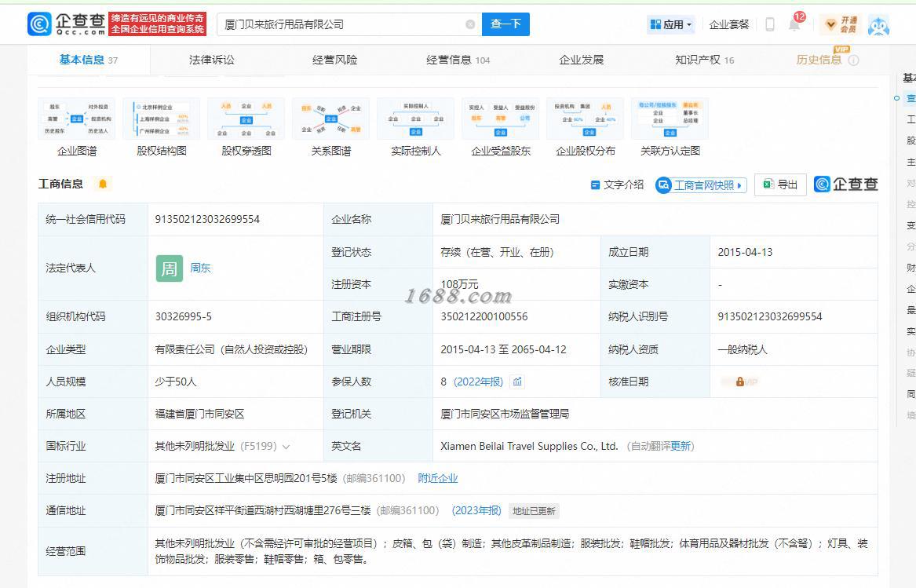Select 人员规模 value 少于50人
The image size is (916, 588).
176,382
